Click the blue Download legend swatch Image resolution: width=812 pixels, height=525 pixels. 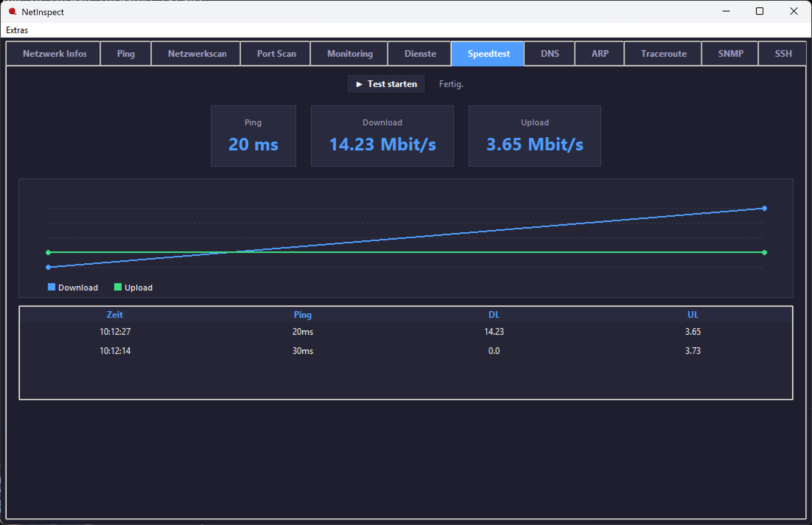(52, 287)
